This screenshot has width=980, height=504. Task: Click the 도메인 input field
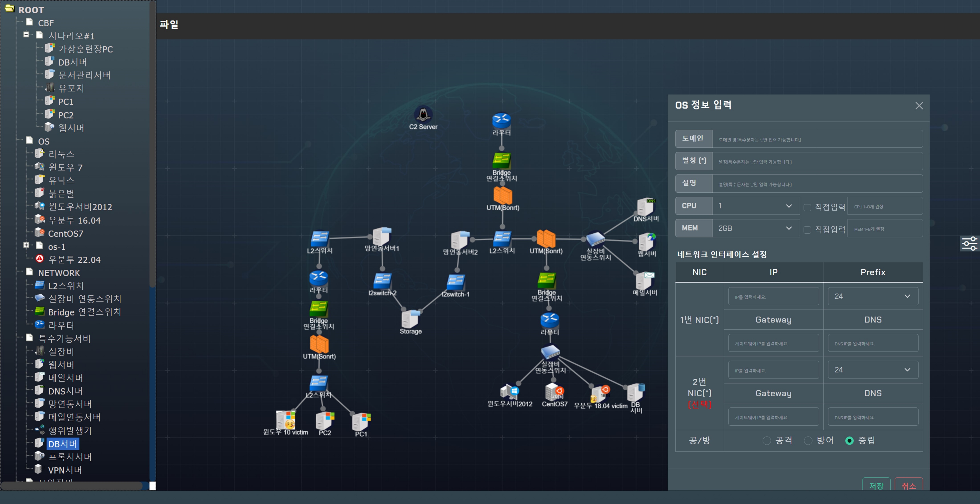tap(817, 139)
